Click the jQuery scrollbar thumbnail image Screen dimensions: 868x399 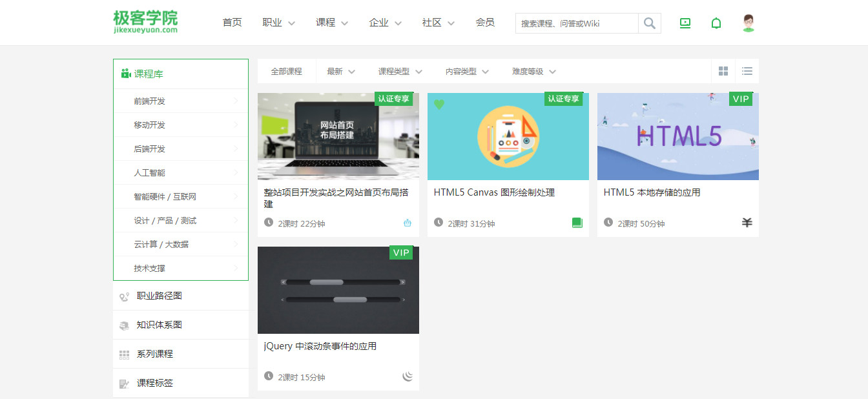coord(338,290)
